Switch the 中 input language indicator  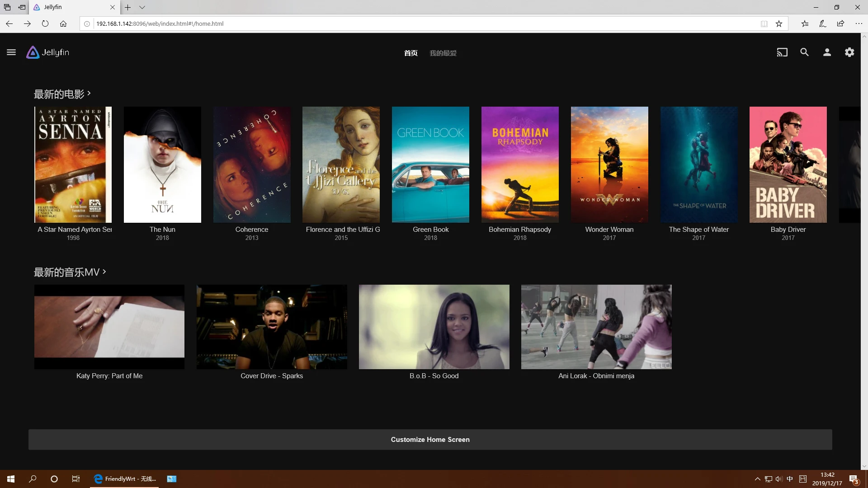pos(790,479)
